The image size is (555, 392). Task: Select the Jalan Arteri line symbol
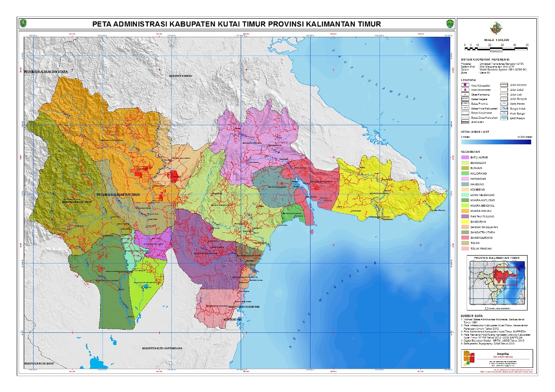tap(465, 122)
